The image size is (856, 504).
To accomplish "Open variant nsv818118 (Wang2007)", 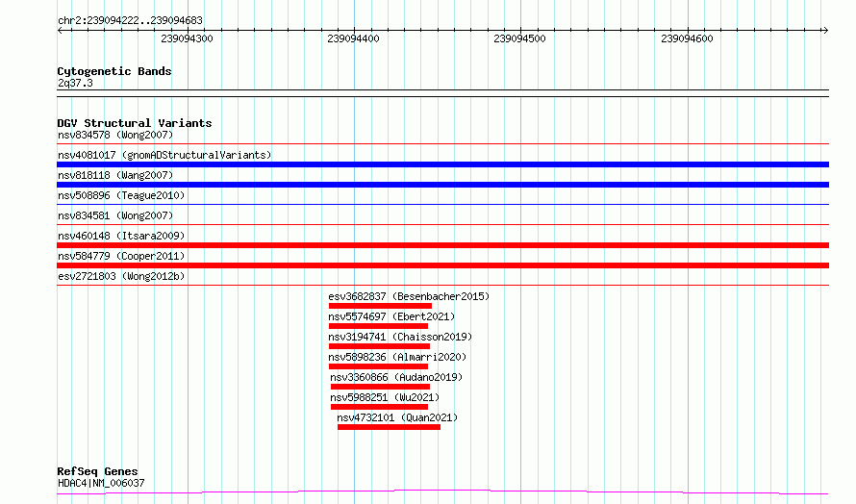I will click(x=115, y=175).
